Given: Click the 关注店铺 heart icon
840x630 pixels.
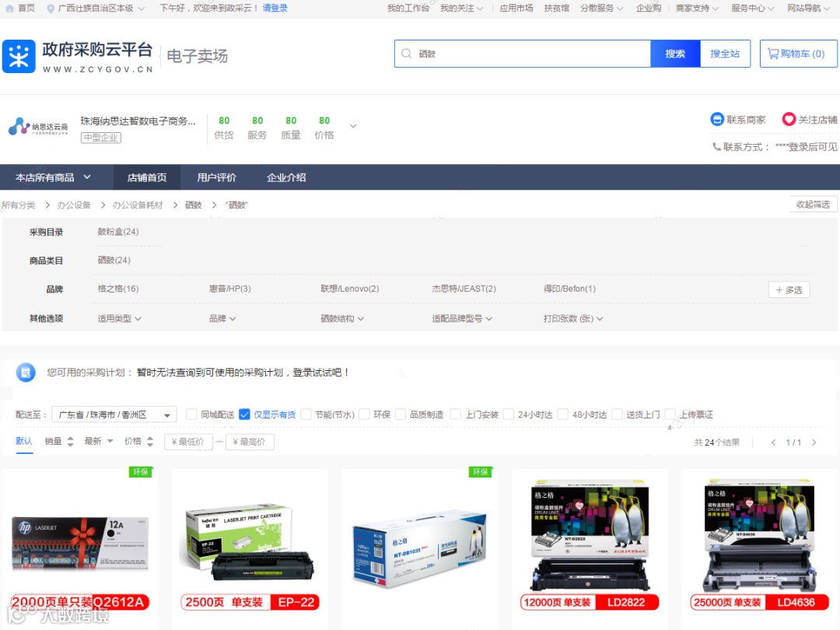Looking at the screenshot, I should point(789,119).
